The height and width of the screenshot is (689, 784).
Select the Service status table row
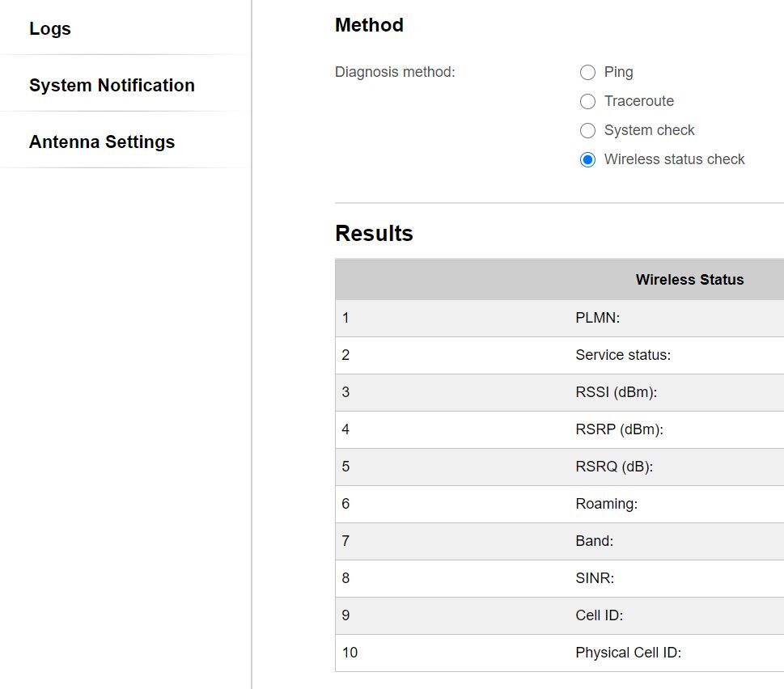623,355
